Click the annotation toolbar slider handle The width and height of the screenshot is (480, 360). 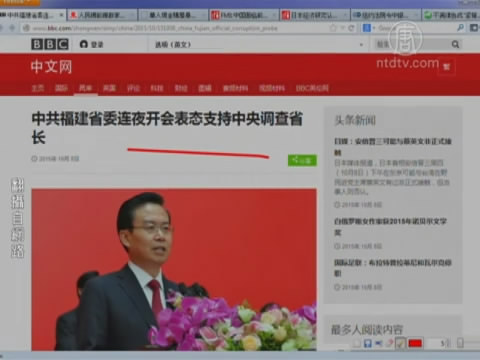click(460, 343)
